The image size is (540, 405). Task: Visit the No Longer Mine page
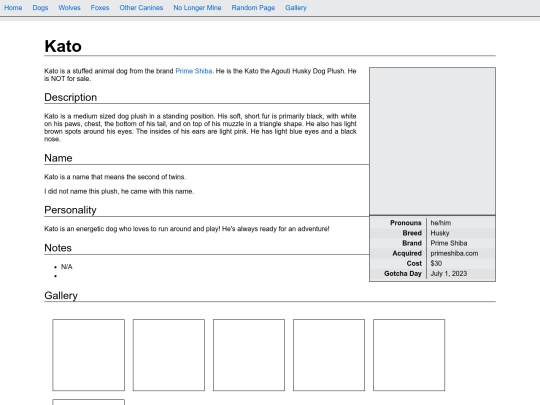click(197, 8)
